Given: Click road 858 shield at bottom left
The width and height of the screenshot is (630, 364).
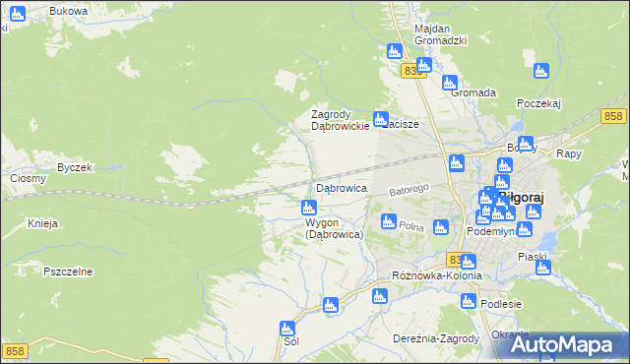Looking at the screenshot, I should coord(15,351).
